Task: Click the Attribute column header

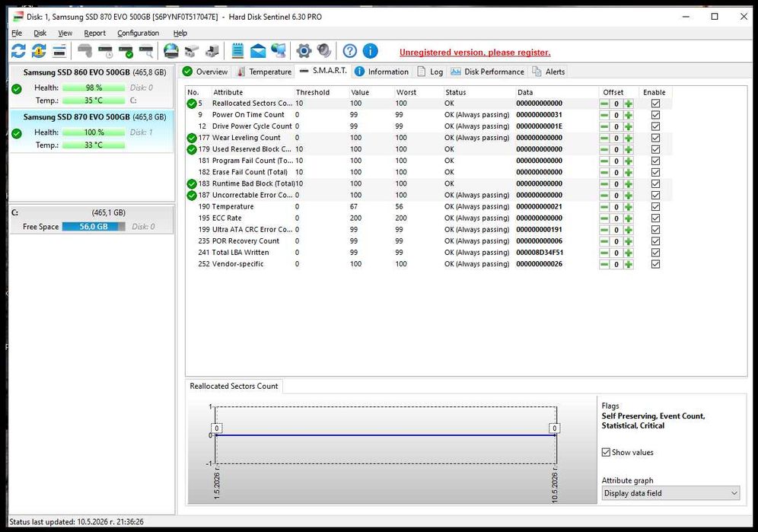Action: (253, 92)
